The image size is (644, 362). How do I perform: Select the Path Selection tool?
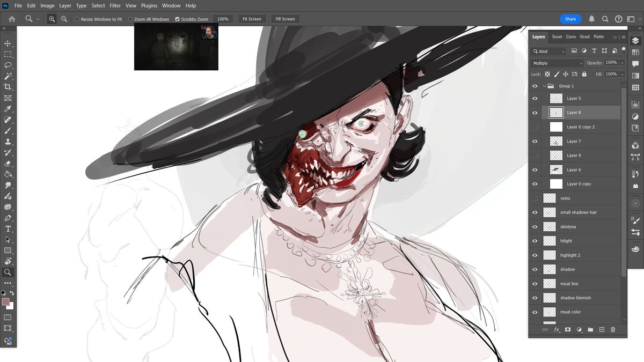(x=8, y=240)
